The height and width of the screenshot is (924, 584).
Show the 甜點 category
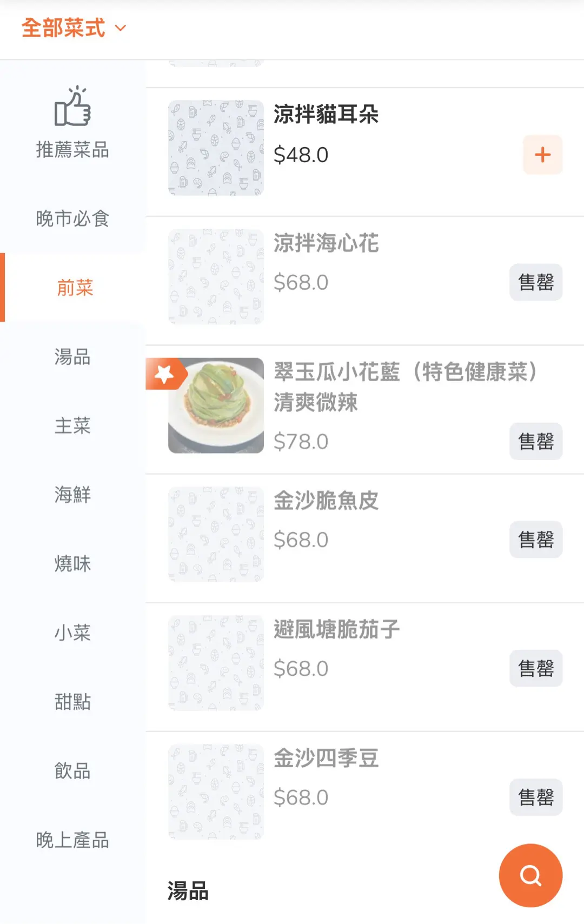click(x=72, y=702)
